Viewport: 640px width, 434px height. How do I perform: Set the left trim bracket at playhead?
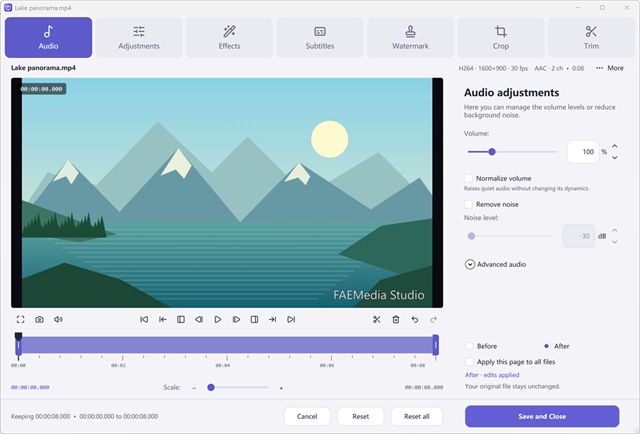pyautogui.click(x=181, y=320)
